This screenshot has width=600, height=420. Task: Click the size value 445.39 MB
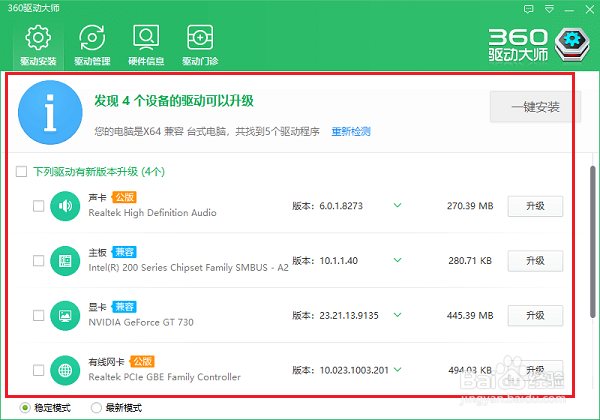470,316
